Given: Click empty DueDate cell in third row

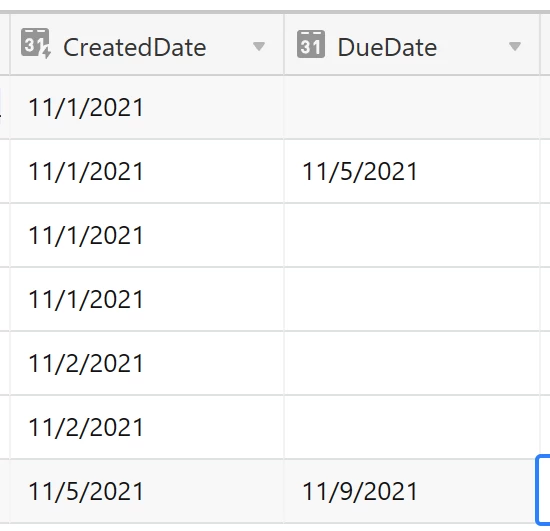Looking at the screenshot, I should (x=412, y=235).
